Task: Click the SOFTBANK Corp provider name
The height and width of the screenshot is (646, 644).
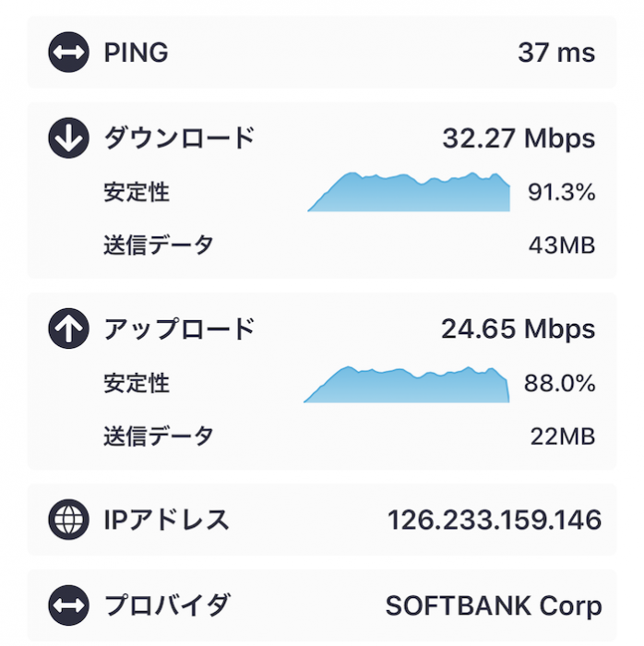Action: [x=494, y=606]
